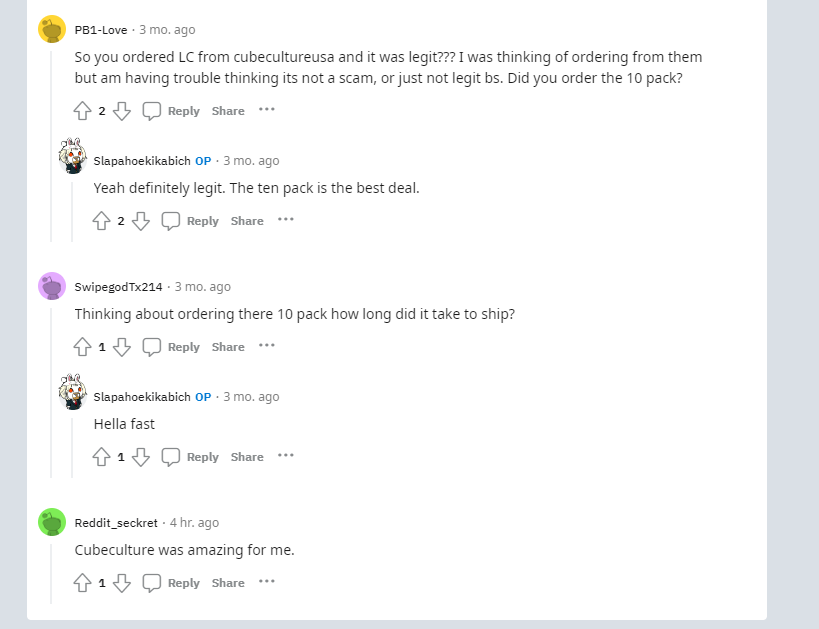Downvote the 'Hella fast' reply
This screenshot has height=629, width=819.
click(x=141, y=457)
